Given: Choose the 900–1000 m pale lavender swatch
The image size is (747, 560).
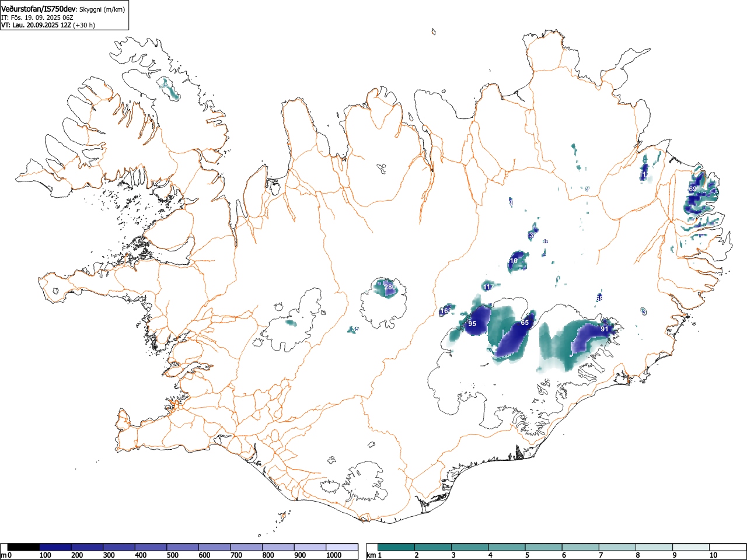Looking at the screenshot, I should click(310, 547).
